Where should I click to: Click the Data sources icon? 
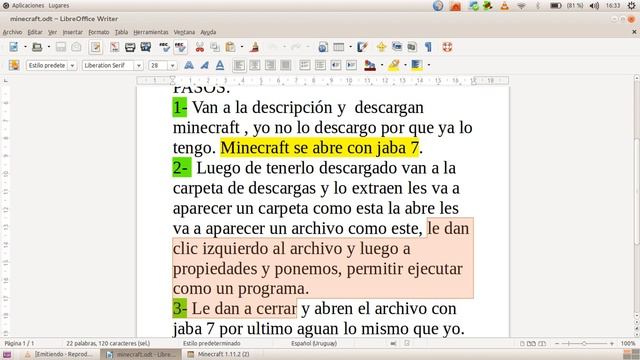(x=412, y=47)
